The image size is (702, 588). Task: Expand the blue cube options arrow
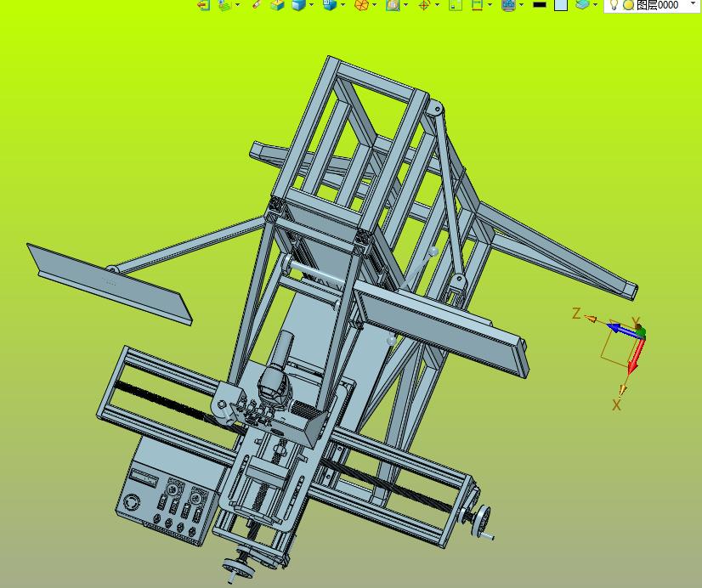click(x=311, y=5)
